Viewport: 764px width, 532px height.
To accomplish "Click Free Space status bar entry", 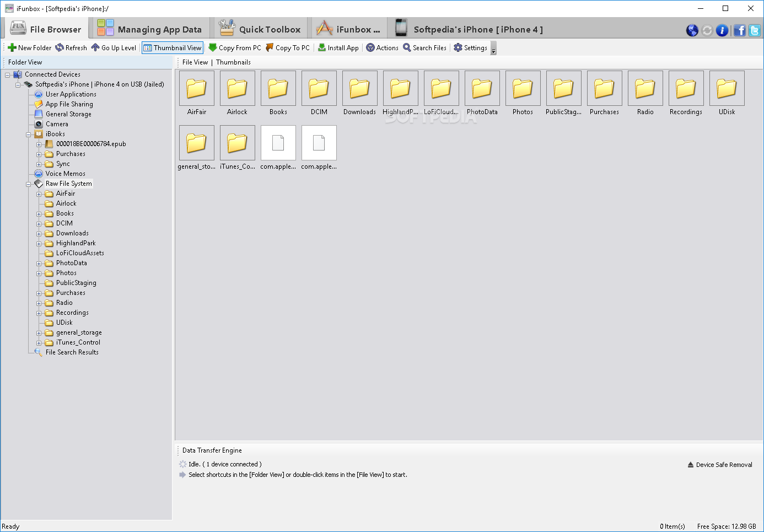I will click(x=727, y=526).
